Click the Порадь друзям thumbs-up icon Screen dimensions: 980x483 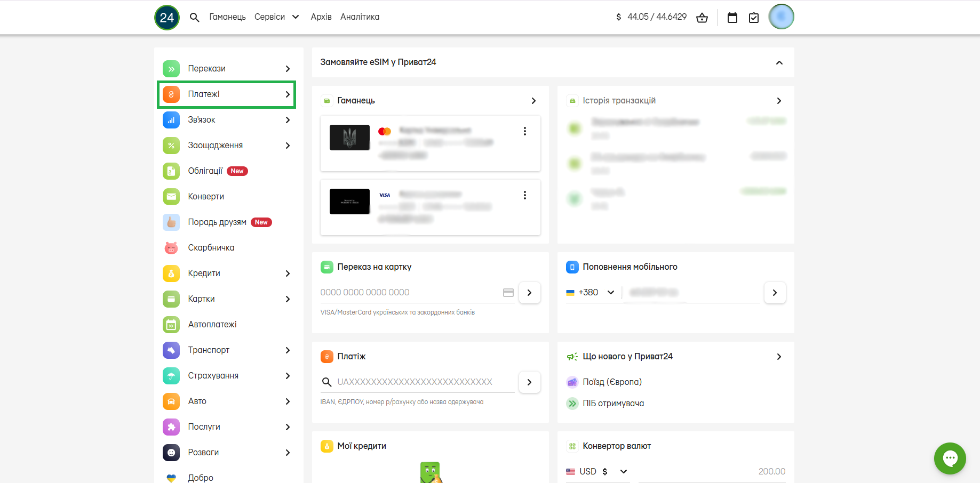click(x=171, y=222)
